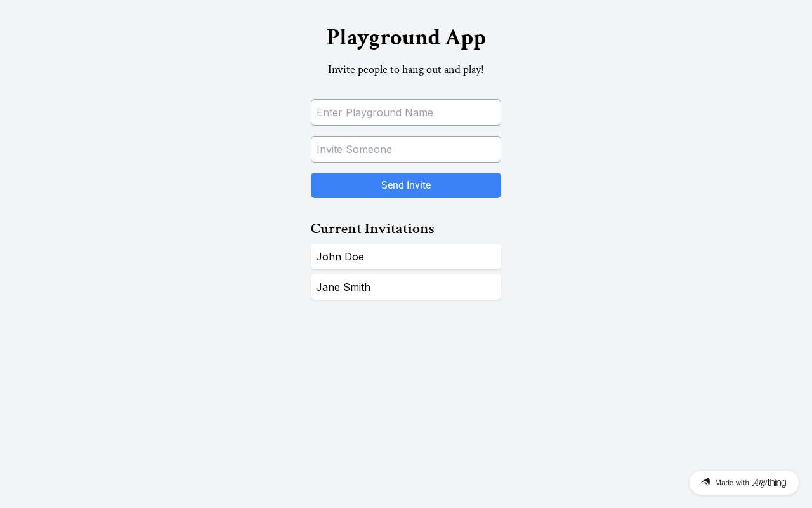
Task: Click the word 'Invitations' in section heading
Action: tap(400, 229)
